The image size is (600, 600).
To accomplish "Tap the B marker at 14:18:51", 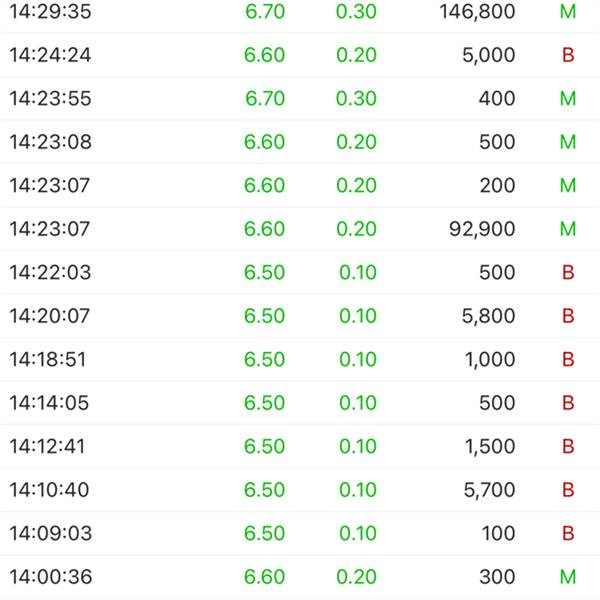I will (x=568, y=359).
